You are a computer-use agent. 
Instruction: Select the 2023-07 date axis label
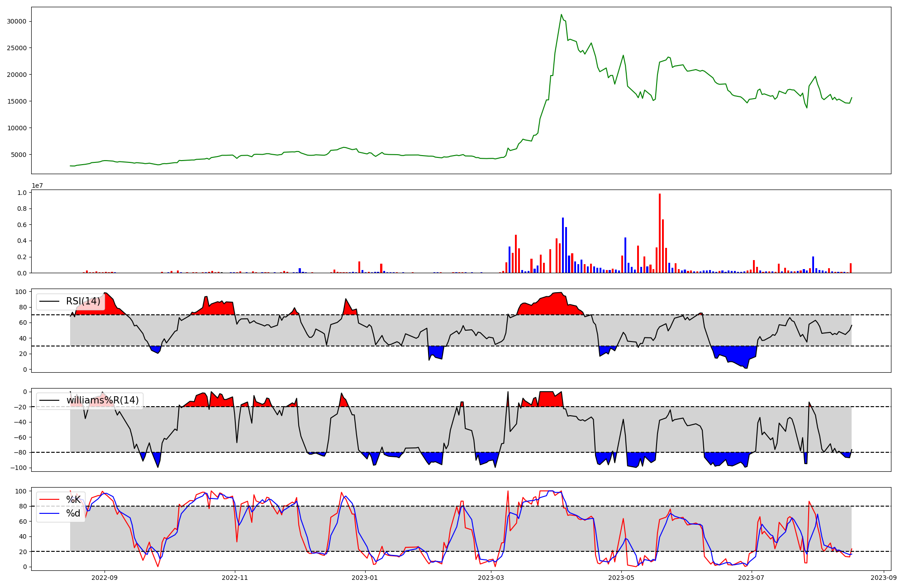coord(752,578)
